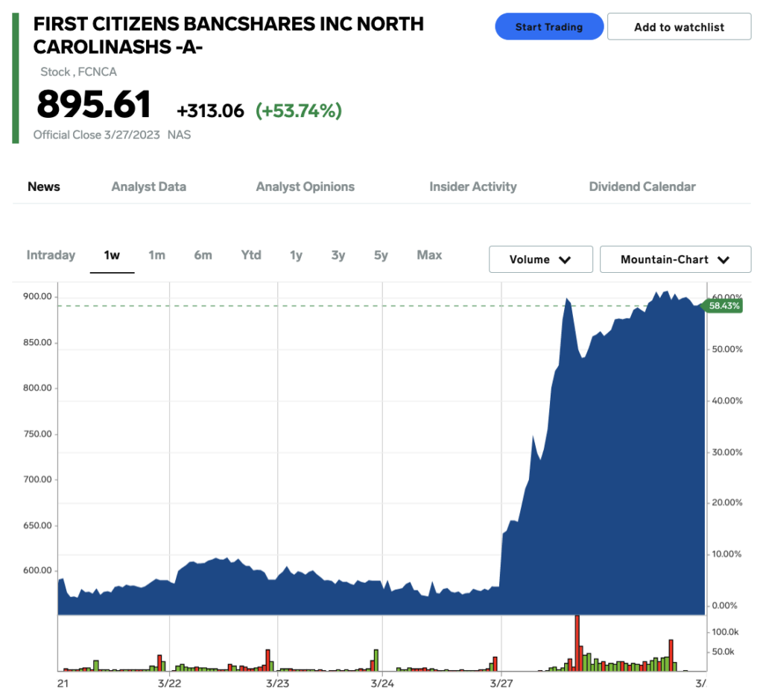Viewport: 763px width, 700px height.
Task: Click the 750.00 price axis label
Action: click(37, 434)
